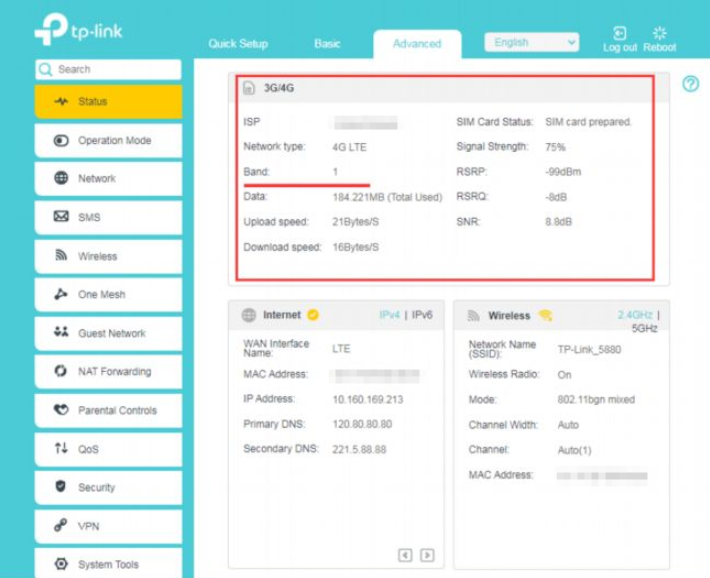Switch to the Quick Setup tab
The width and height of the screenshot is (710, 578).
click(238, 44)
